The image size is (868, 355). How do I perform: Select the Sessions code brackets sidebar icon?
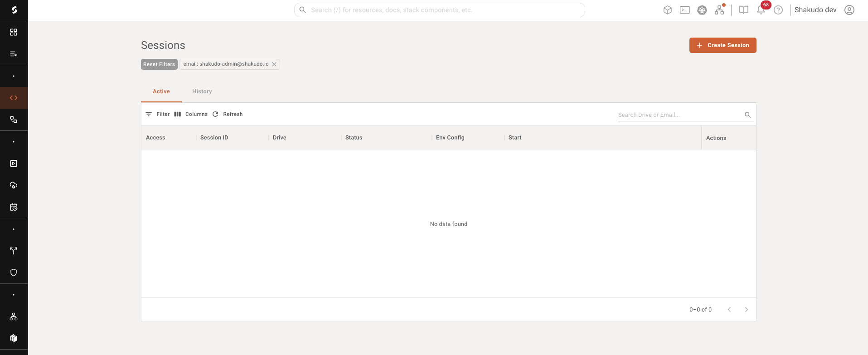pyautogui.click(x=14, y=98)
